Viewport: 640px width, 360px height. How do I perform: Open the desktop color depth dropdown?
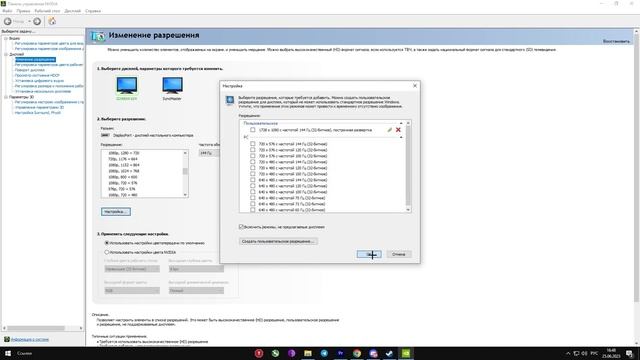[x=132, y=269]
